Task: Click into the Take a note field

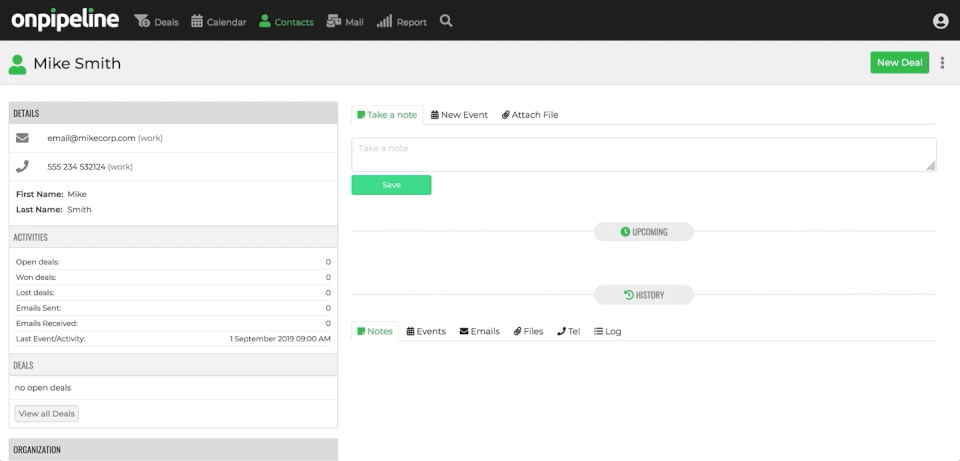Action: [643, 154]
